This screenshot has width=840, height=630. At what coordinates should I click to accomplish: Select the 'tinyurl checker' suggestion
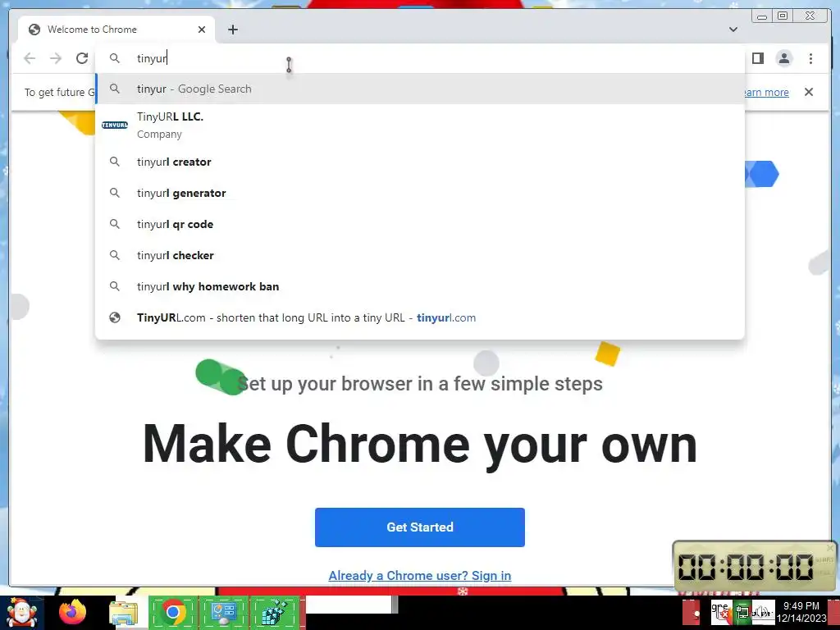tap(420, 255)
